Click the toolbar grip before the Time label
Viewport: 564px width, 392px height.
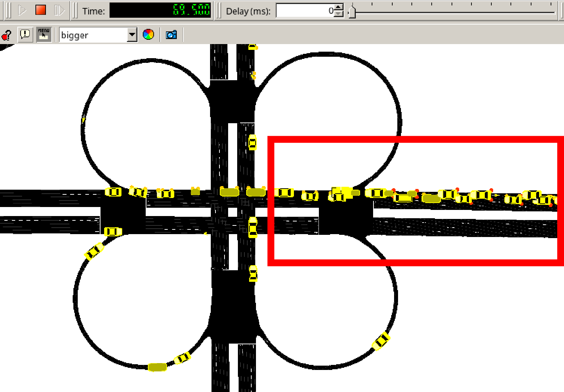(x=74, y=10)
